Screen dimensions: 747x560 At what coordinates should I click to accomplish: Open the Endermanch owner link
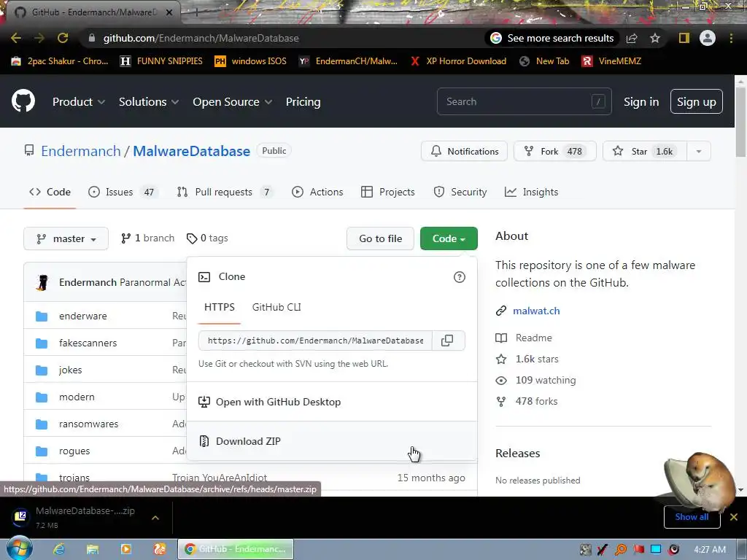(81, 151)
